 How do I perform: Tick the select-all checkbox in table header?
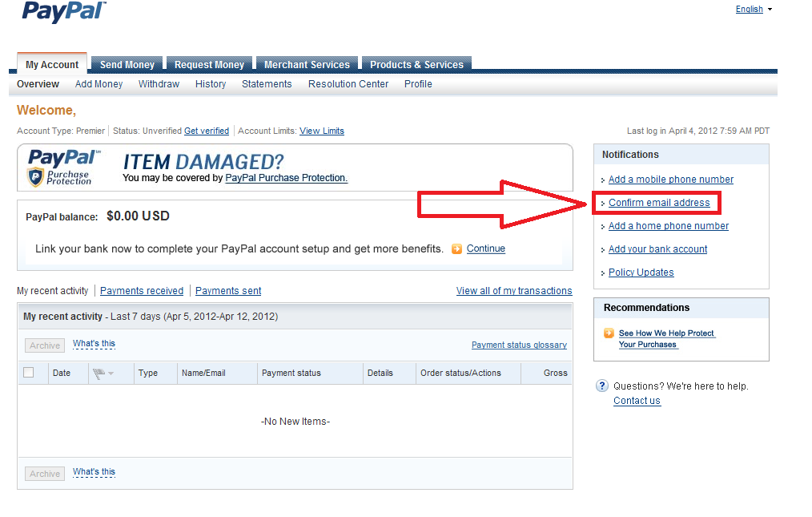coord(29,373)
